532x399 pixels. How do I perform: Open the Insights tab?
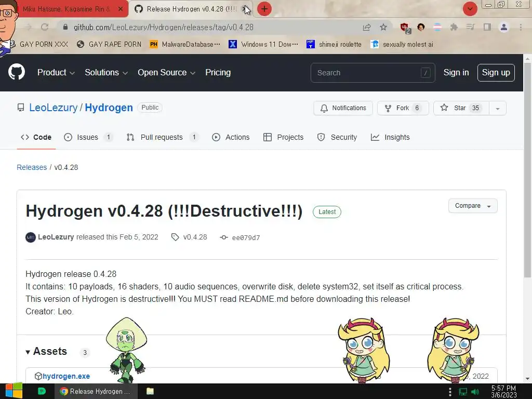click(390, 137)
